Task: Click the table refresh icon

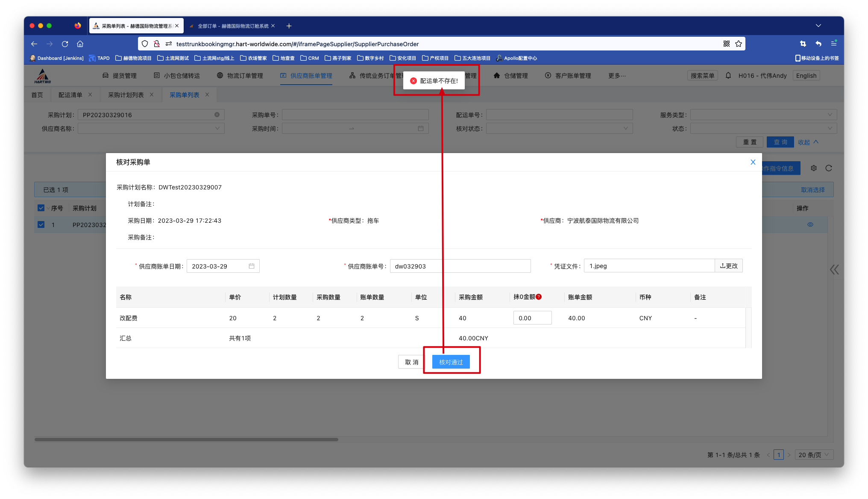Action: [x=829, y=168]
